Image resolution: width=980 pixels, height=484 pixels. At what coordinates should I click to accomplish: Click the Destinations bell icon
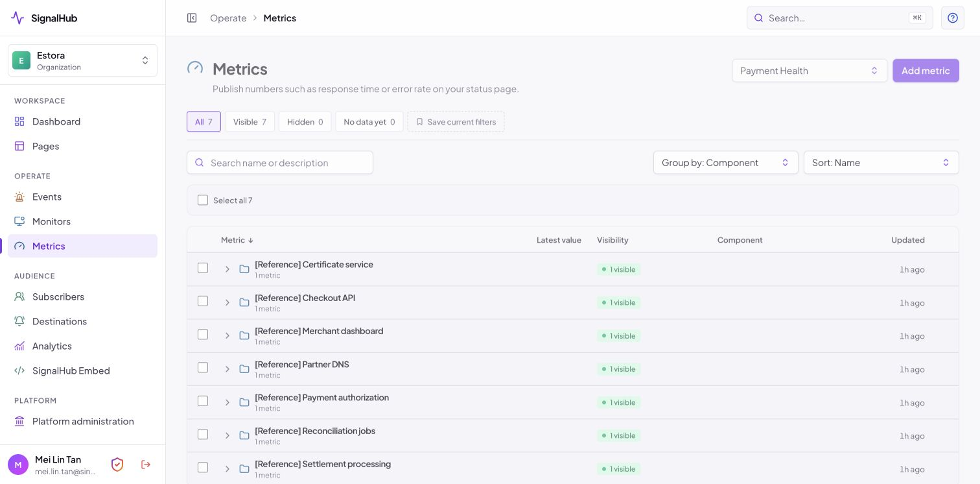[19, 321]
